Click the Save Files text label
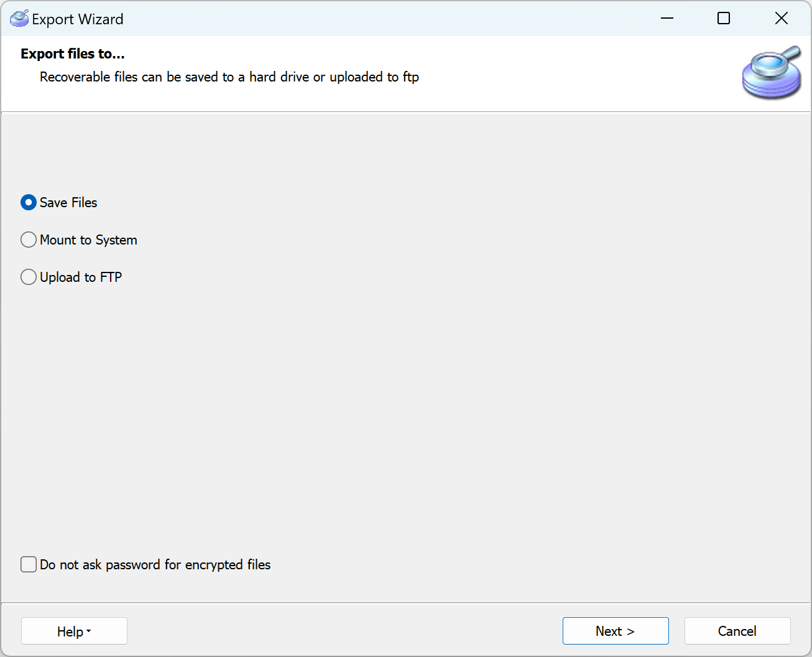Image resolution: width=812 pixels, height=657 pixels. (x=68, y=202)
